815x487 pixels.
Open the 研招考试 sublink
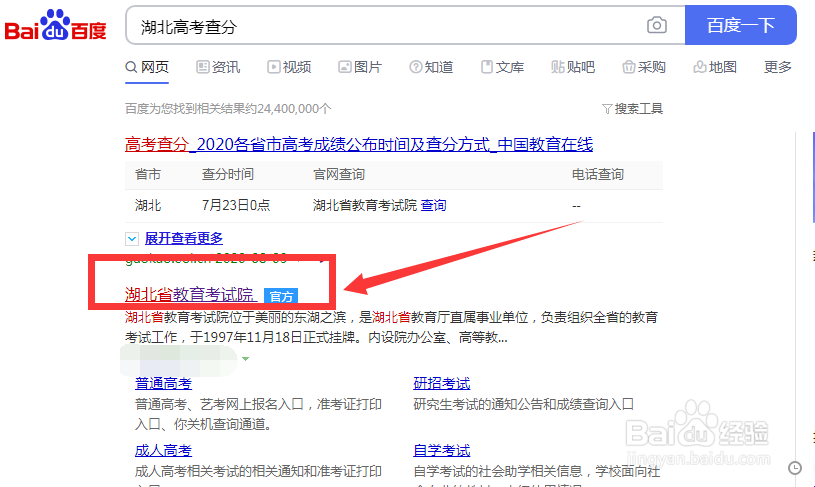click(x=442, y=384)
